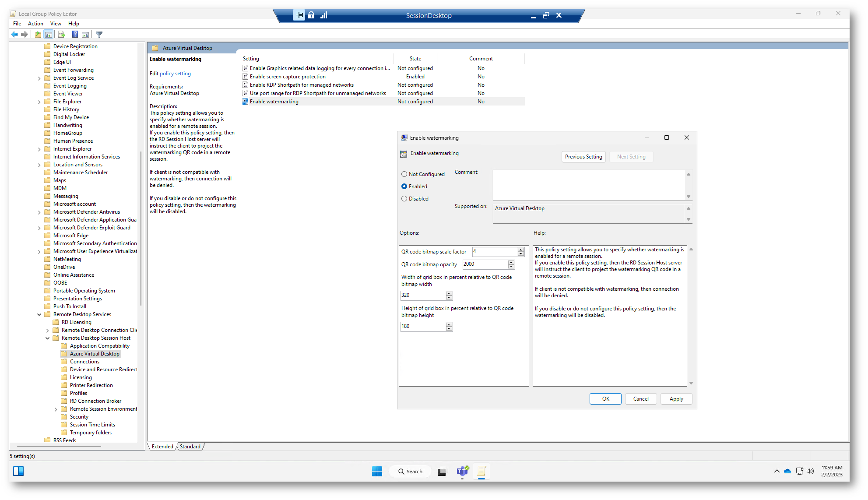
Task: Click the Filter funnel toolbar icon
Action: tap(99, 34)
